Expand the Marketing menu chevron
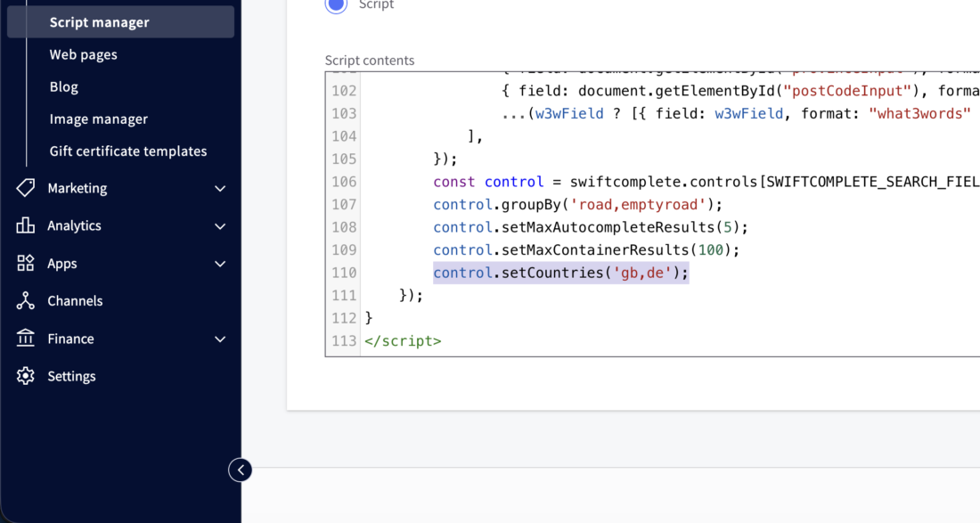The height and width of the screenshot is (523, 980). coord(220,188)
